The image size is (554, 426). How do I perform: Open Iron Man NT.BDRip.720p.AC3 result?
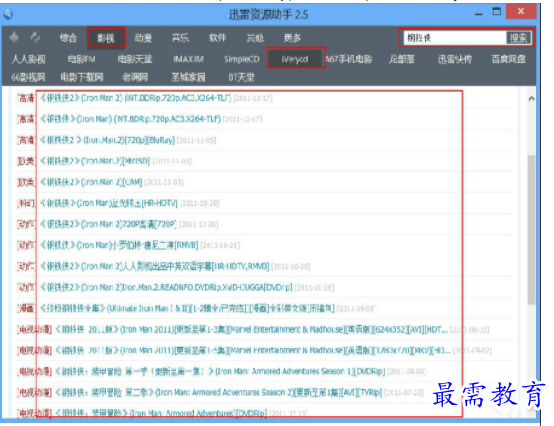[130, 119]
